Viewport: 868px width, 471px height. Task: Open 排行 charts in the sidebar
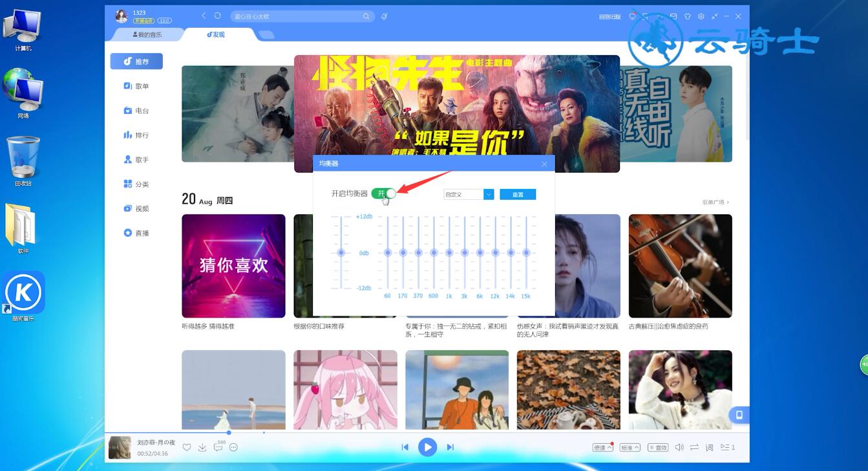coord(136,135)
